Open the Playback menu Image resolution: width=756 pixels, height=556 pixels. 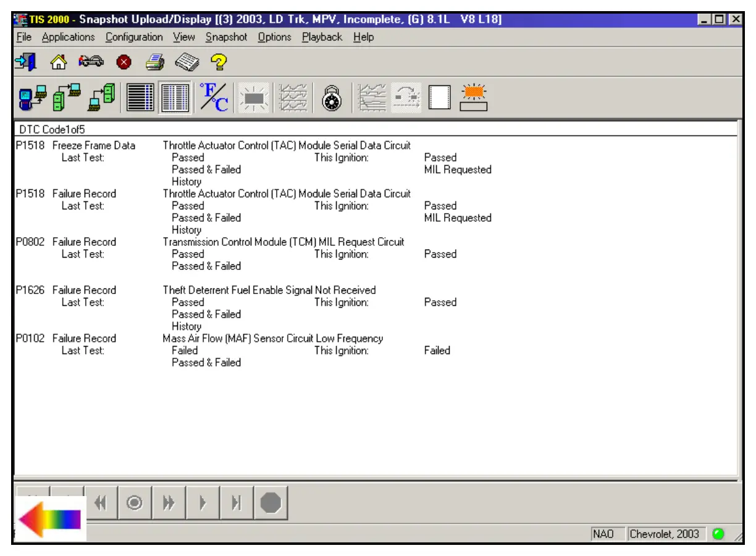pyautogui.click(x=322, y=37)
